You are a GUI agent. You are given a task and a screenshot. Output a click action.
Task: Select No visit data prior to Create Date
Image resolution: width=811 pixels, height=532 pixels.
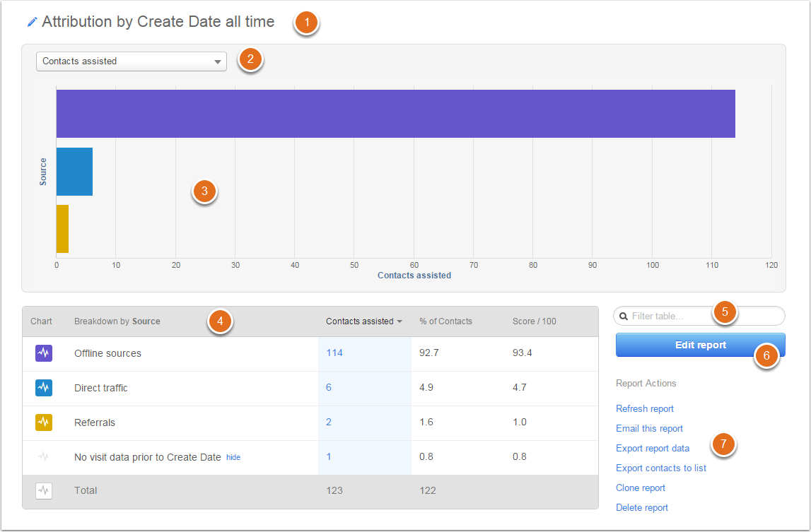(147, 457)
